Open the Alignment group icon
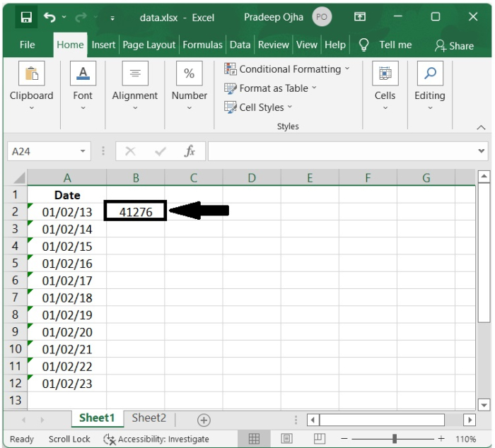Screen dimensions: 495x448 (x=135, y=73)
